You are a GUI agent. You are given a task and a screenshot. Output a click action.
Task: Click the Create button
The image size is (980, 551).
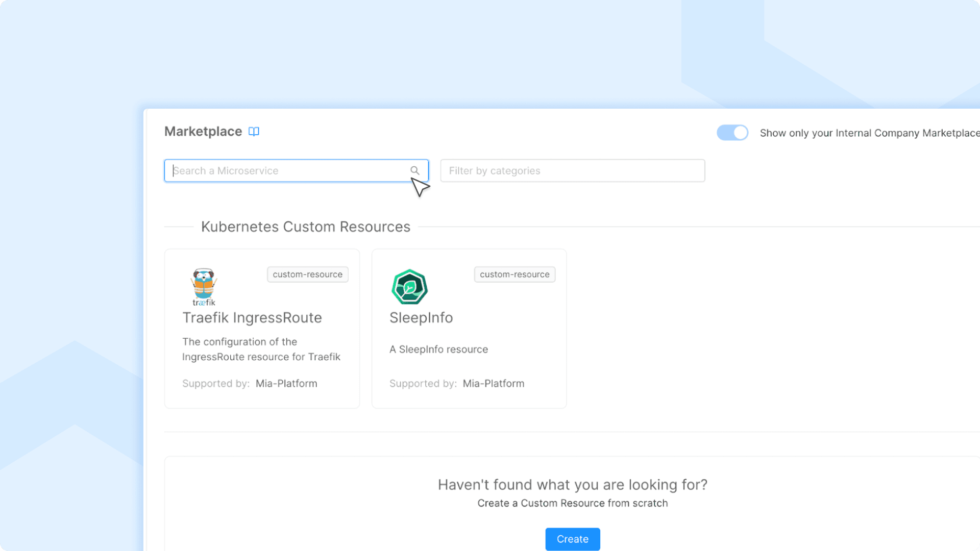coord(573,539)
